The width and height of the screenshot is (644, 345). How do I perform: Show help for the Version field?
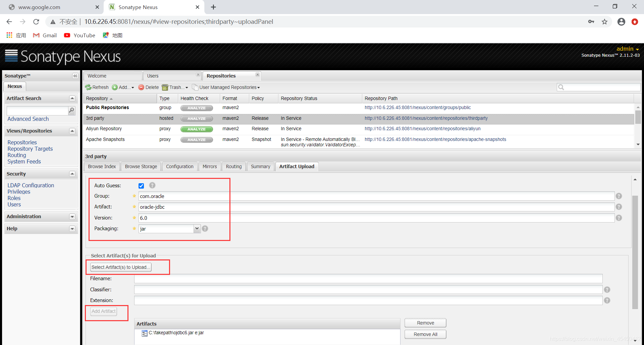coord(619,218)
